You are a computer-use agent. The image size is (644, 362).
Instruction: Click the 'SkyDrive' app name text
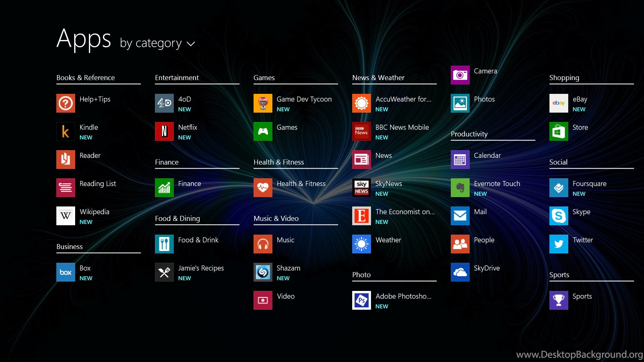[x=487, y=268]
